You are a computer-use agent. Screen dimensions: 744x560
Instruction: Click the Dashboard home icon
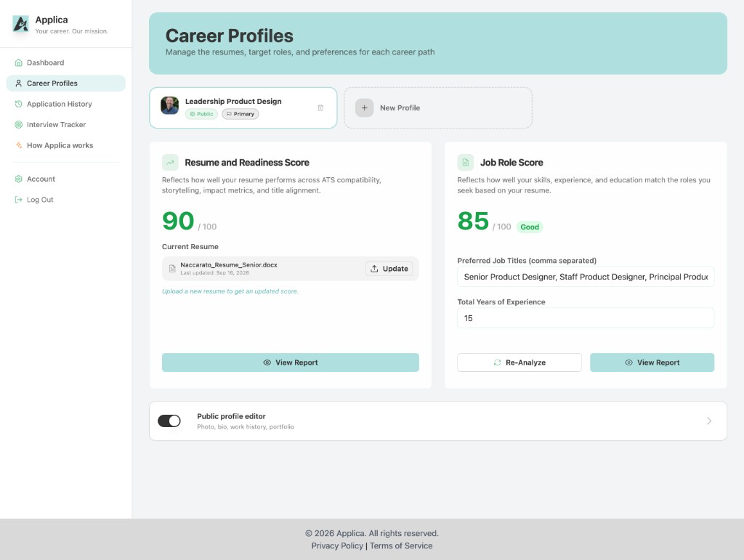(18, 62)
